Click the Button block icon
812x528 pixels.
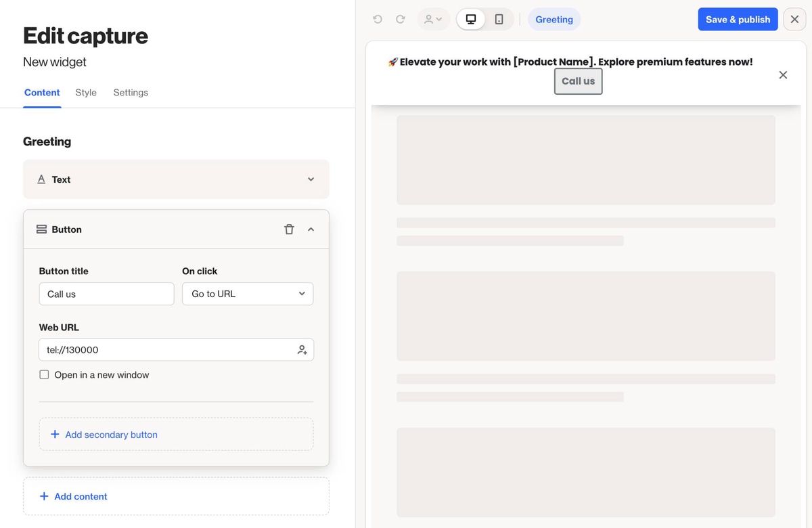click(41, 229)
